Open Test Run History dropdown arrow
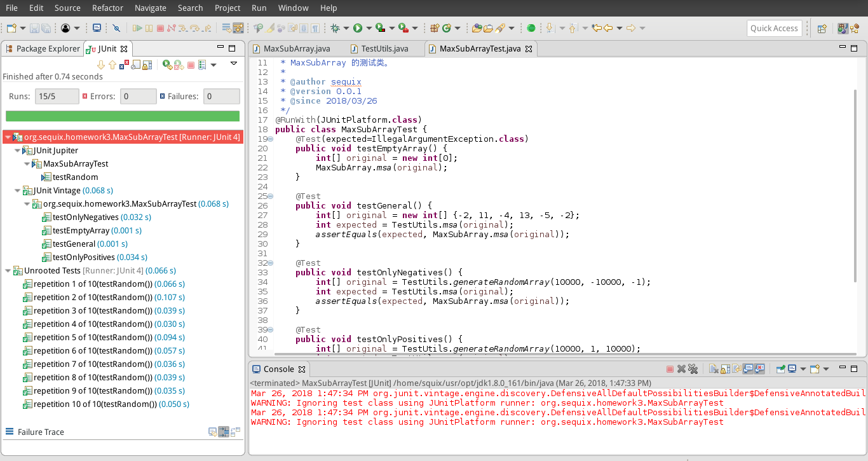The width and height of the screenshot is (868, 461). click(x=214, y=65)
